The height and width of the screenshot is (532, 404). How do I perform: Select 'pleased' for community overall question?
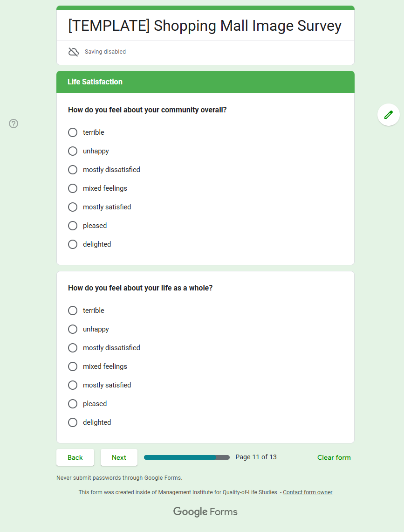pyautogui.click(x=73, y=226)
